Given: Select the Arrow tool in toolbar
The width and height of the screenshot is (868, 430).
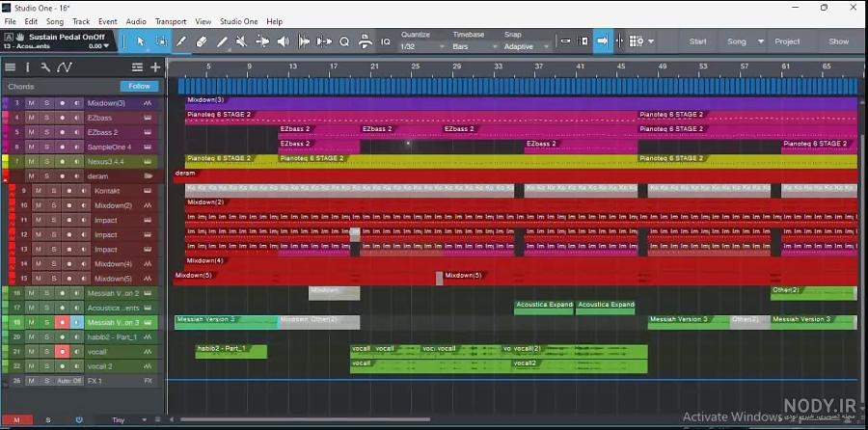Looking at the screenshot, I should (x=141, y=41).
